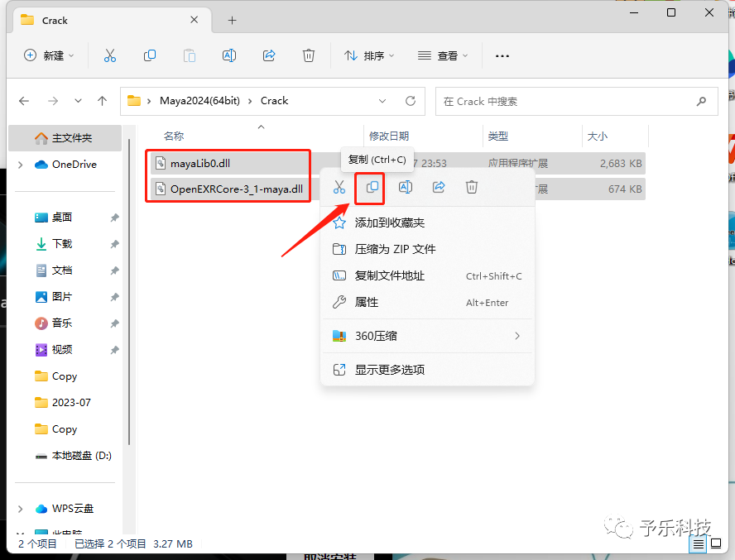Choose 显示更多选项 from context menu

(x=427, y=370)
